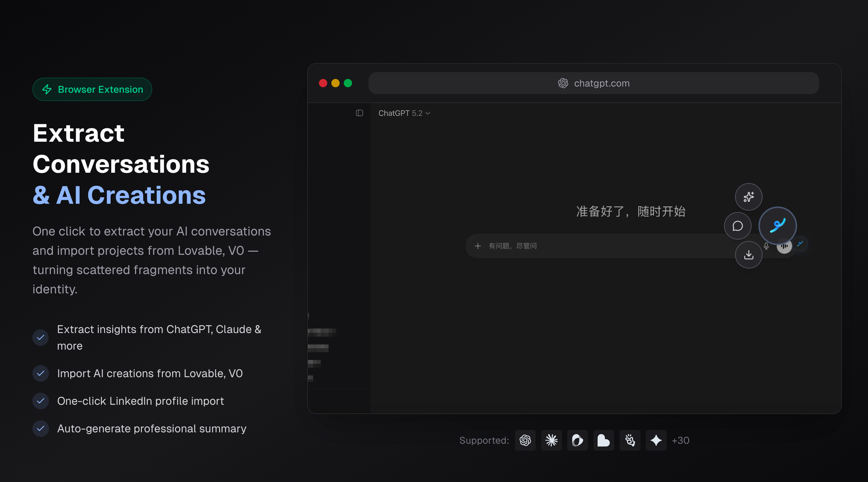Click the sparkle AI floating action button

click(748, 197)
